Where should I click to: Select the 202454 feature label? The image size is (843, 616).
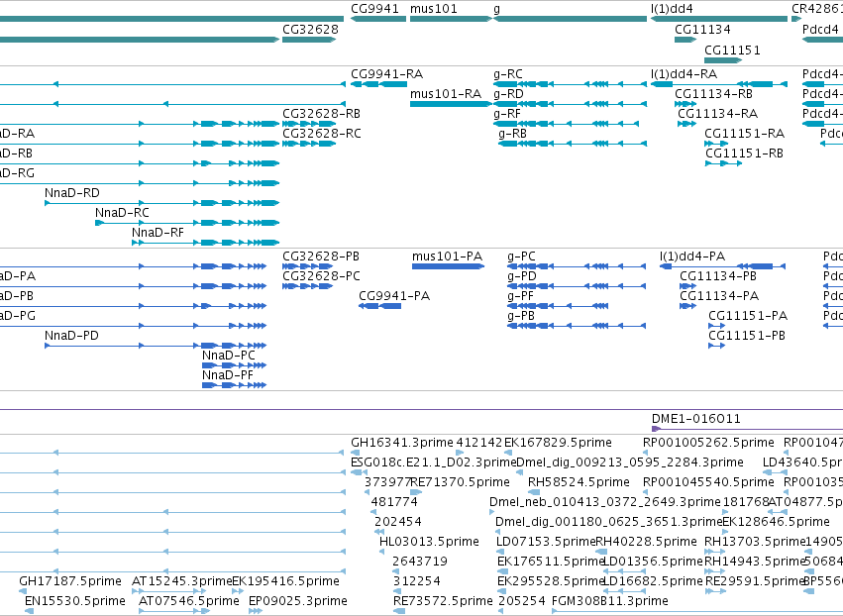(x=398, y=523)
